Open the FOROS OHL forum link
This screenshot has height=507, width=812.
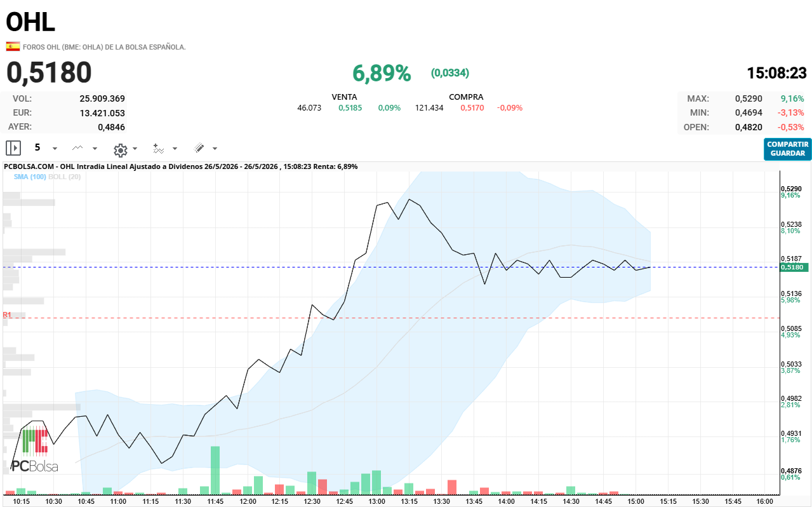coord(104,47)
